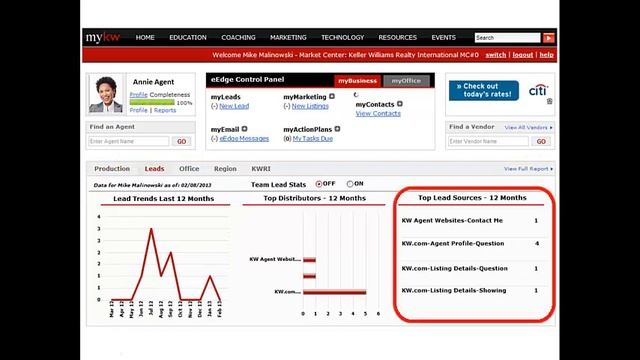This screenshot has height=360, width=640.
Task: Open the HOME menu
Action: click(145, 38)
